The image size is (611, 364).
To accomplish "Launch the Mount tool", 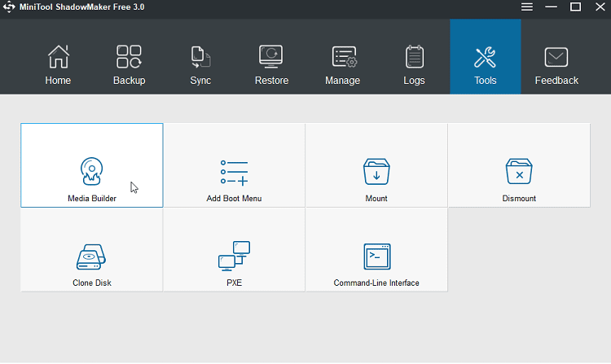I will point(376,165).
